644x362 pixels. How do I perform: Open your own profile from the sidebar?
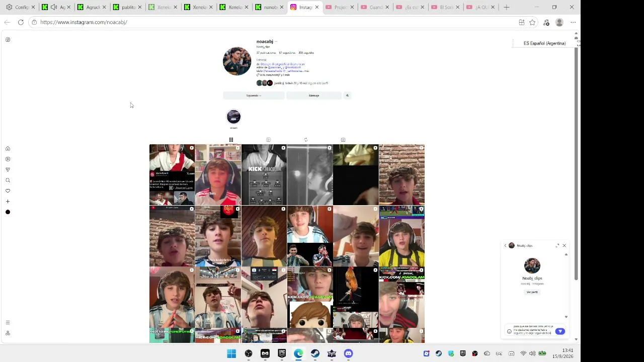tap(8, 212)
